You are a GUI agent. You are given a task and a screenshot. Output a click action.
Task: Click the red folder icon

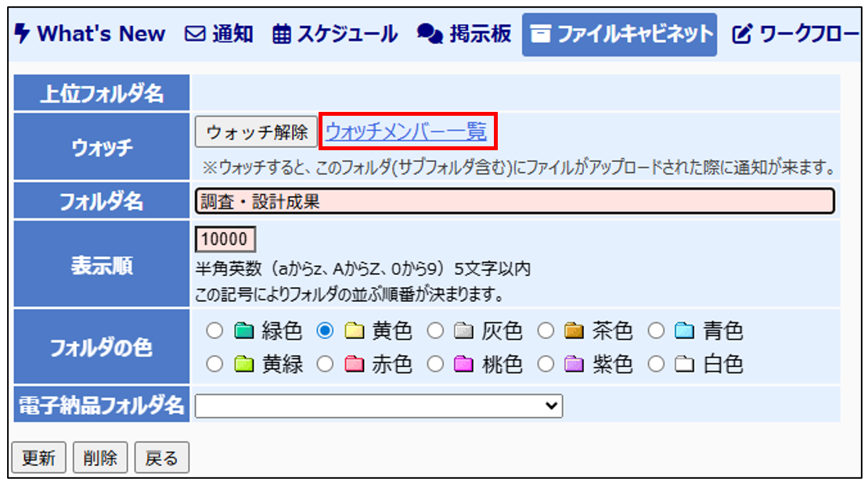[354, 365]
